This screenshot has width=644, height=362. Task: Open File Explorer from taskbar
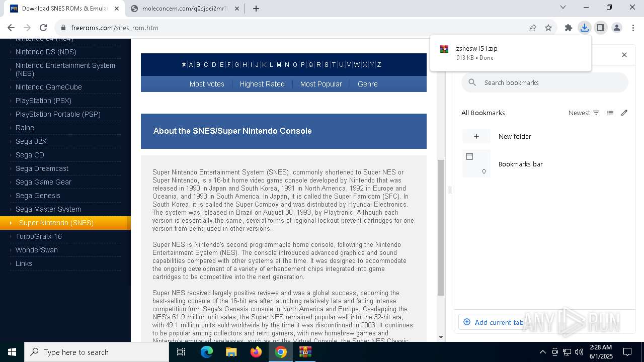(231, 352)
